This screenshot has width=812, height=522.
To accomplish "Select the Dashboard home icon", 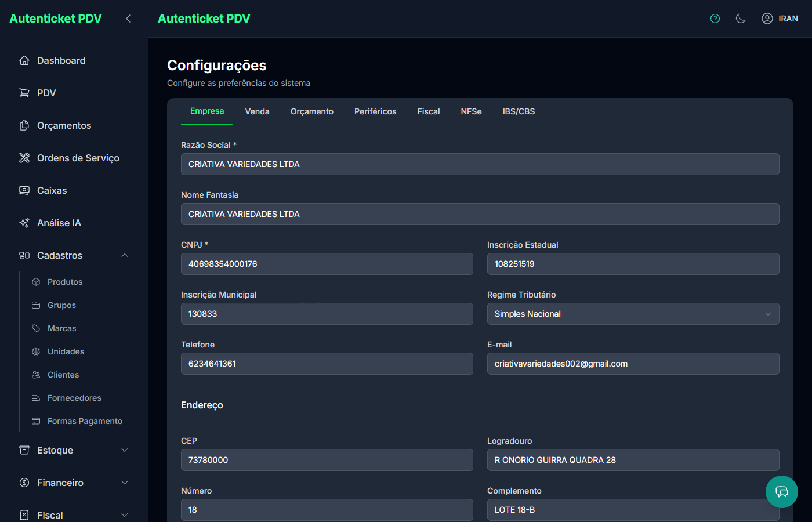I will click(x=24, y=60).
